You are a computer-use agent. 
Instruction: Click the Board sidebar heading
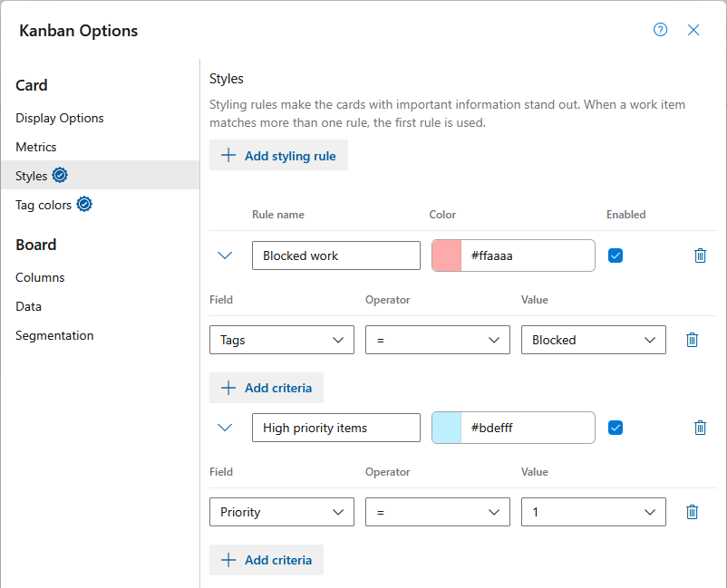[x=35, y=245]
